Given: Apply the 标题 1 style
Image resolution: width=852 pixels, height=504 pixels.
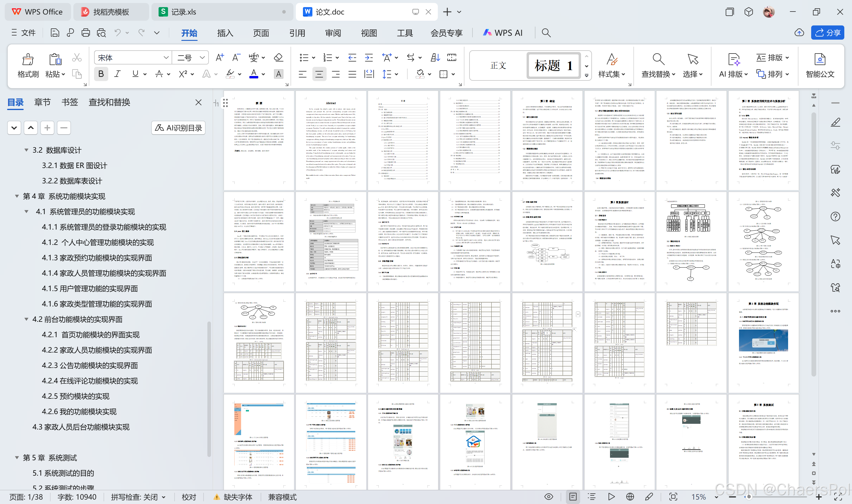Looking at the screenshot, I should tap(554, 65).
